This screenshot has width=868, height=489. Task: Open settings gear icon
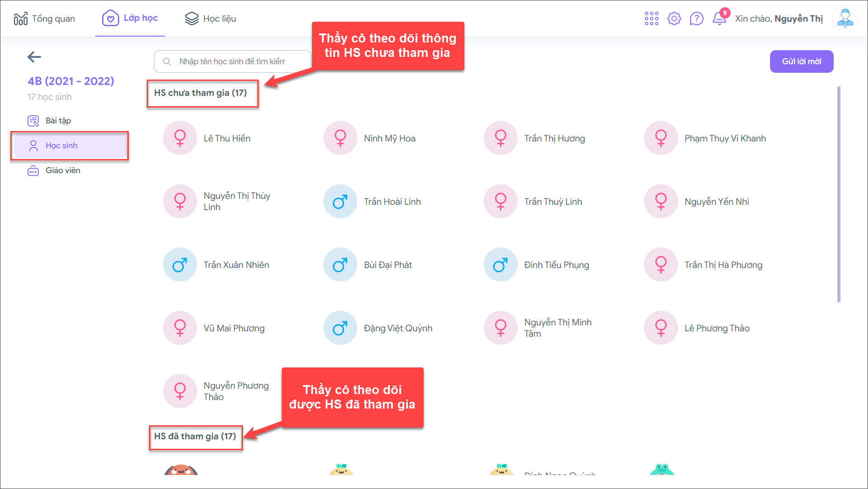click(x=674, y=19)
